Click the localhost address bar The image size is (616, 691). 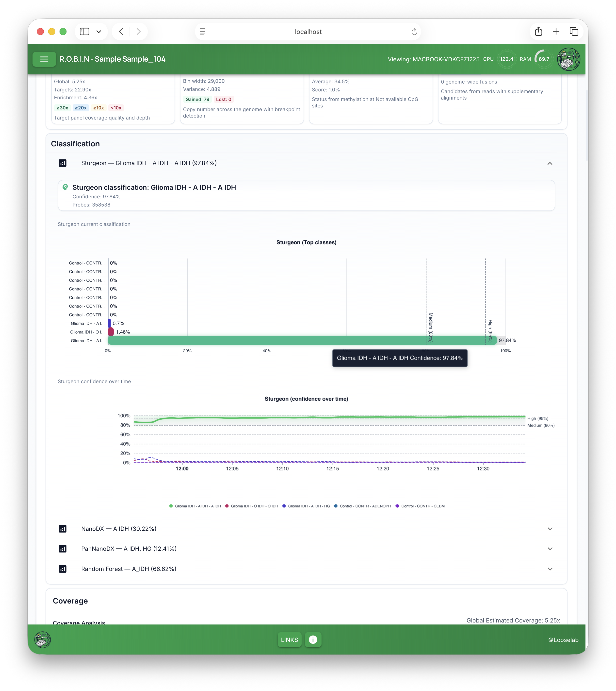pyautogui.click(x=308, y=32)
